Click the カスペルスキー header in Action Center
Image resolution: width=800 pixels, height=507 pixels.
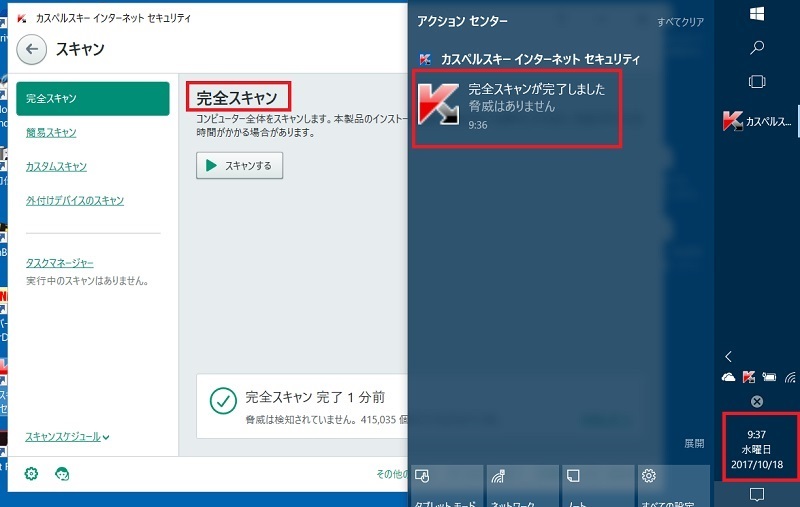click(529, 59)
